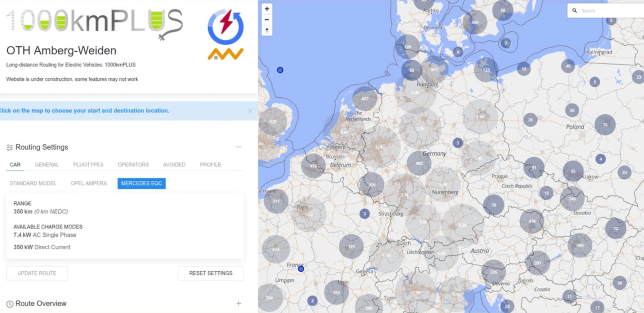Open the 78 cluster in Czech Republic
Viewport: 644px width, 313px height.
pyautogui.click(x=493, y=205)
